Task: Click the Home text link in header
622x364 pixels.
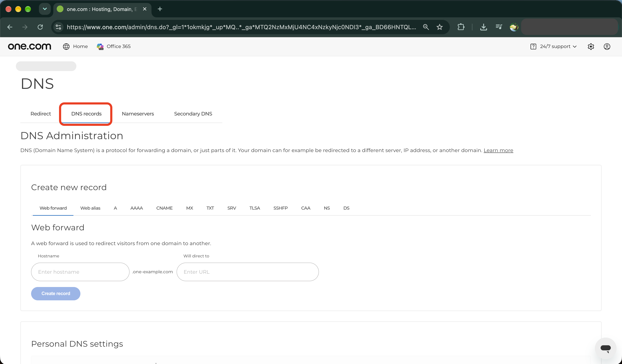Action: pos(80,46)
